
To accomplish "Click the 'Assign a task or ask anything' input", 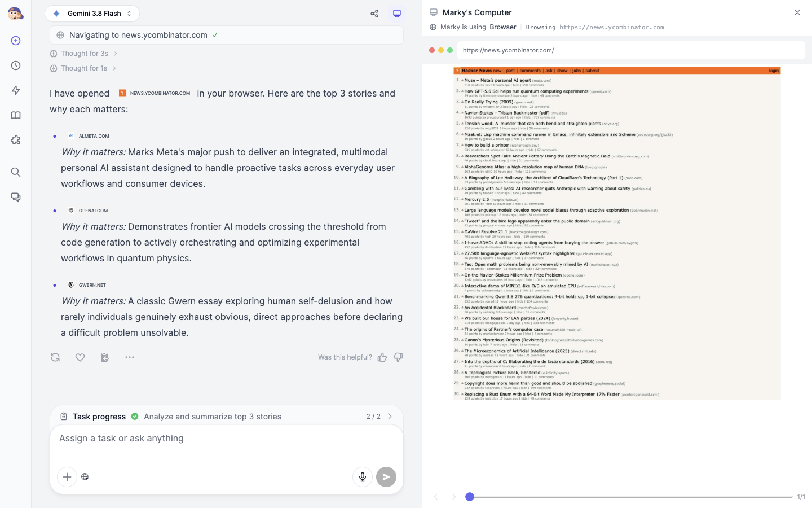I will tap(227, 439).
